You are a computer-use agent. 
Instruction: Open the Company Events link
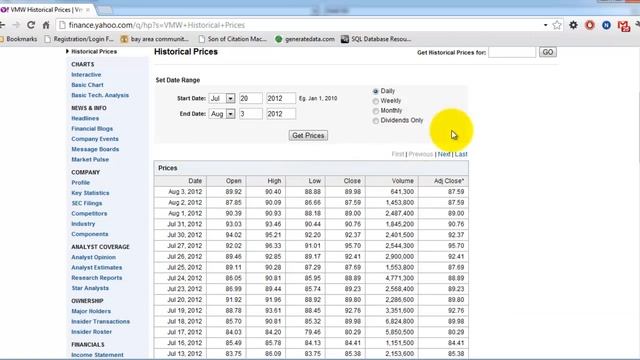(x=95, y=139)
